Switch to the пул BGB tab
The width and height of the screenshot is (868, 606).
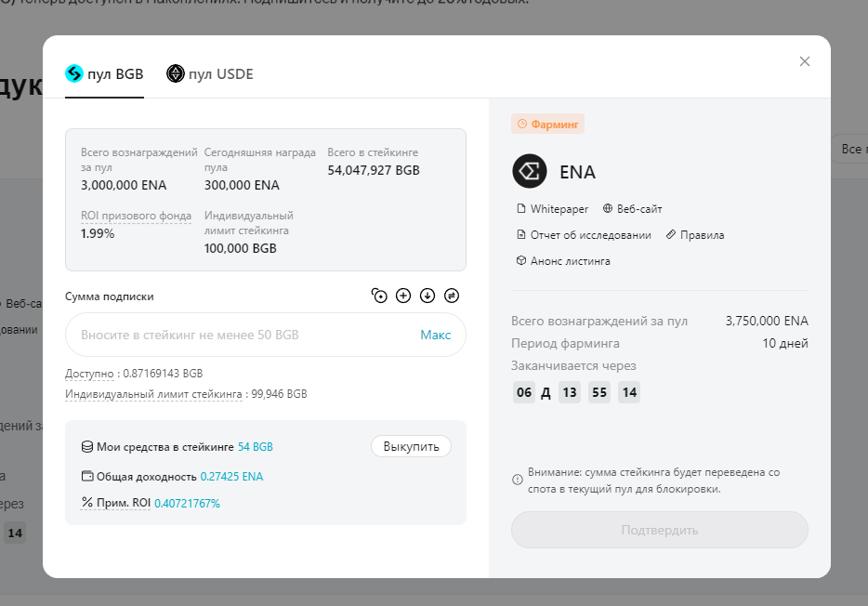click(104, 74)
